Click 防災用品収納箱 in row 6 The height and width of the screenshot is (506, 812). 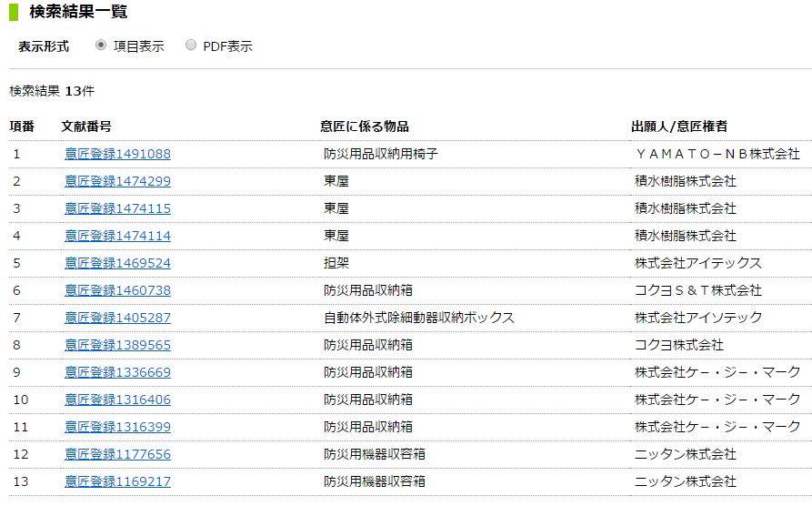368,290
